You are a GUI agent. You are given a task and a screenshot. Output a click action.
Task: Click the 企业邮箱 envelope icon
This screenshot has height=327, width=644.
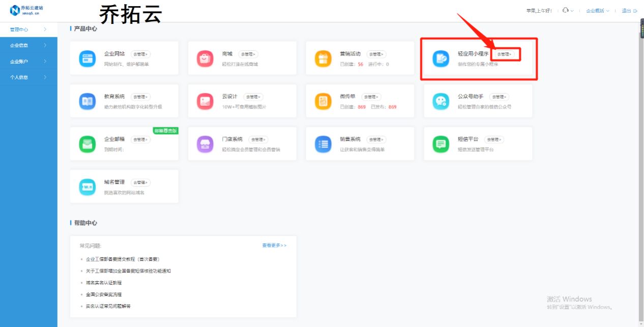[x=87, y=143]
